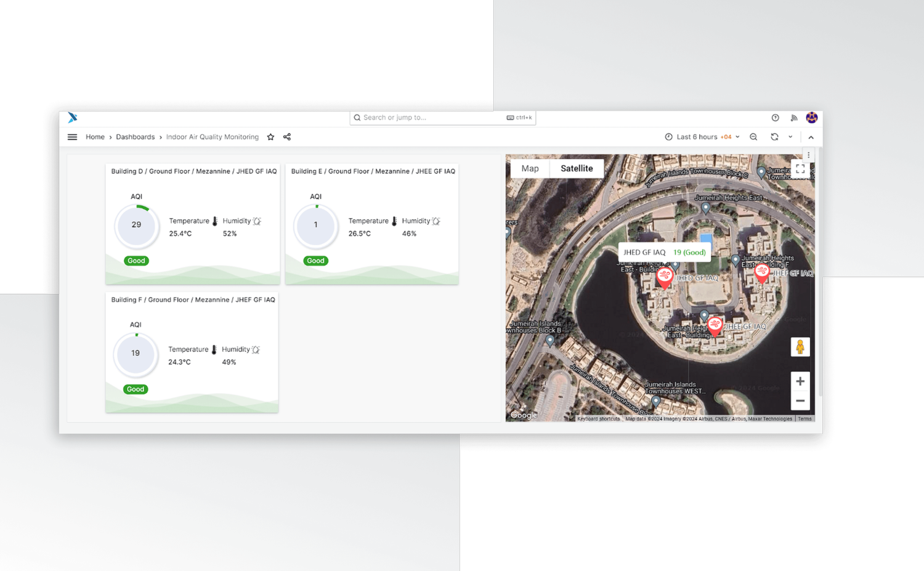Switch to Satellite map view
This screenshot has height=571, width=924.
(x=577, y=168)
